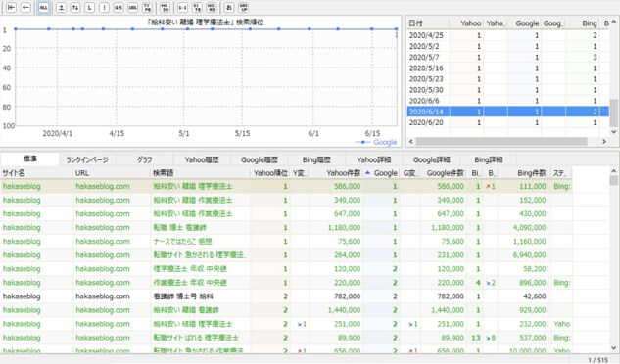This screenshot has height=364, width=620.
Task: Open the グラフ tab
Action: click(x=144, y=159)
